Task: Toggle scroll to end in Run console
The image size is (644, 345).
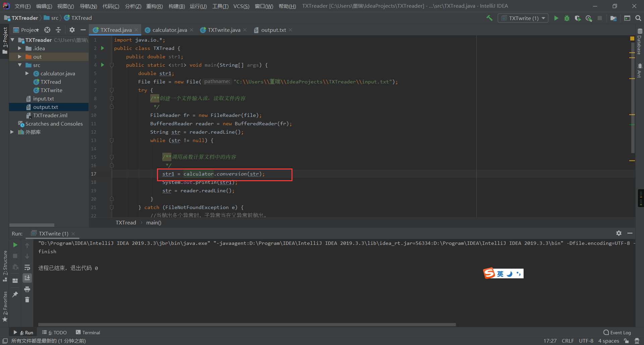Action: pyautogui.click(x=27, y=278)
